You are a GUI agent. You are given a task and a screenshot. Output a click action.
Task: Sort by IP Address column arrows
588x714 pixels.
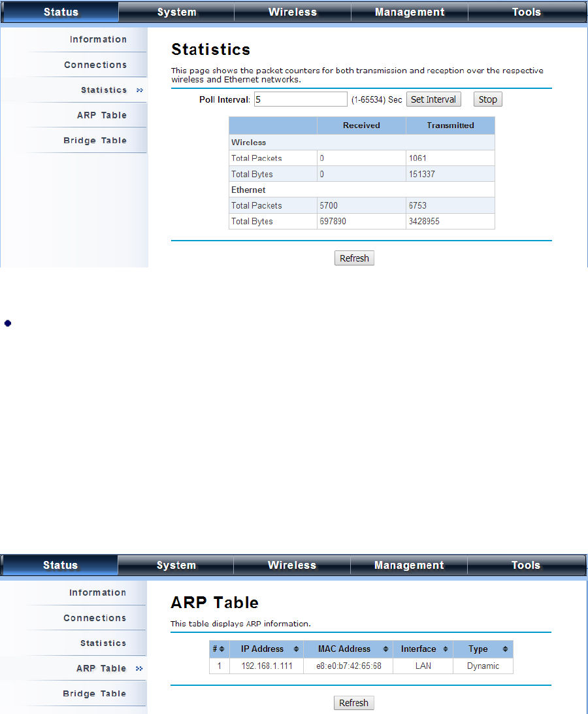(x=296, y=649)
